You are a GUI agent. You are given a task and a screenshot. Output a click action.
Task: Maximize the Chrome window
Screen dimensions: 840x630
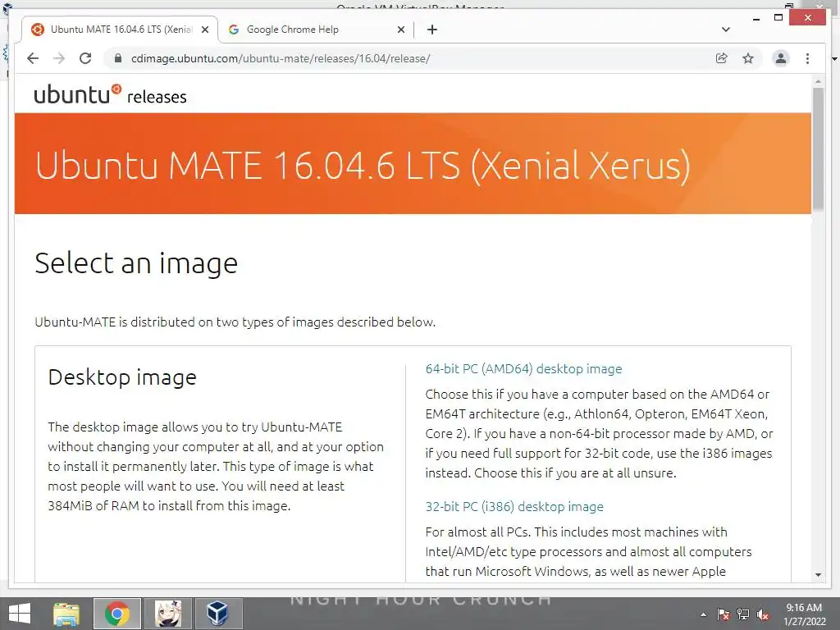[778, 18]
